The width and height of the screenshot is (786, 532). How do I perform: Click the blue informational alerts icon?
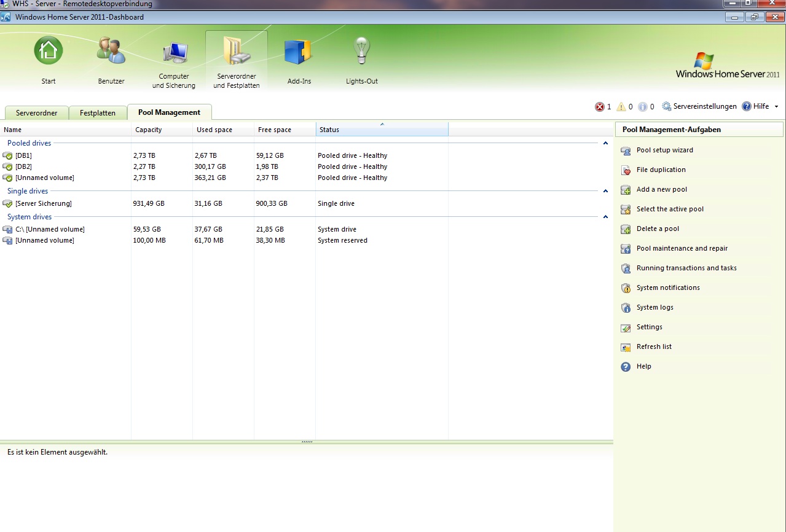(x=642, y=107)
